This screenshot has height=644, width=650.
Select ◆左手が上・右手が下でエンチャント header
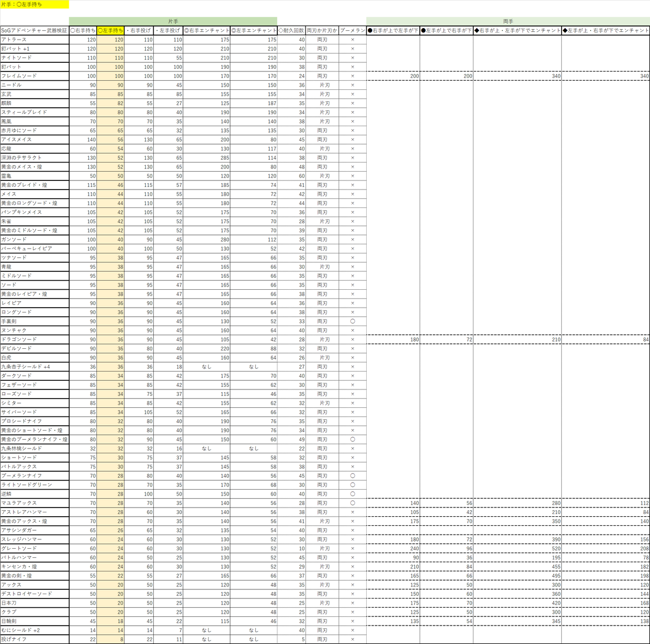[x=606, y=30]
